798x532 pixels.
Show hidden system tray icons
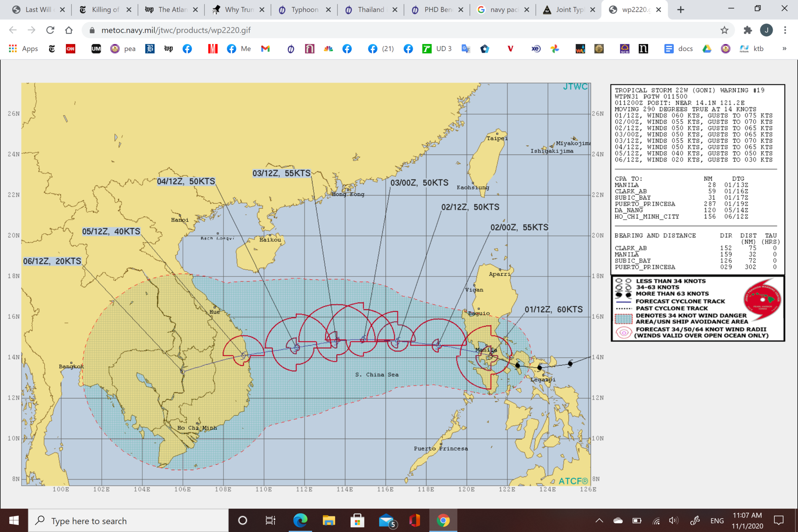tap(599, 520)
